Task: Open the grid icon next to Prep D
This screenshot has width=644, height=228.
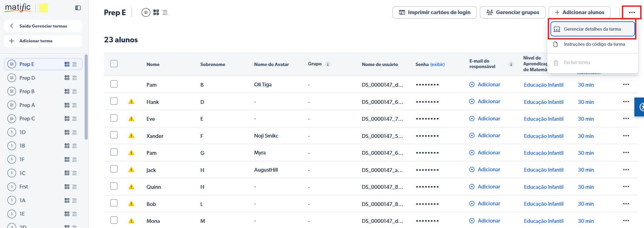Action: click(67, 78)
